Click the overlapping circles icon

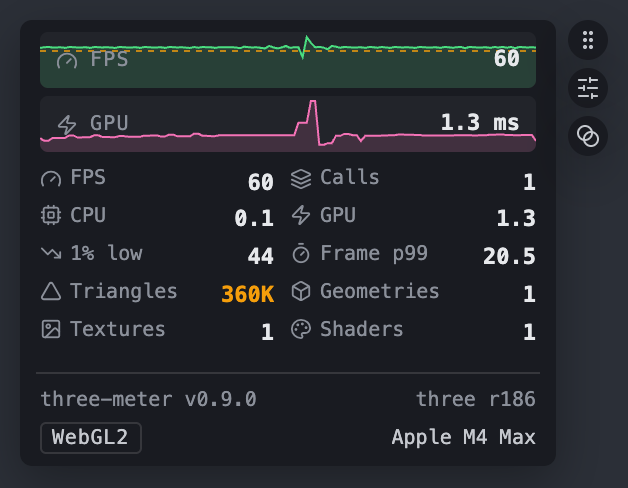point(588,136)
